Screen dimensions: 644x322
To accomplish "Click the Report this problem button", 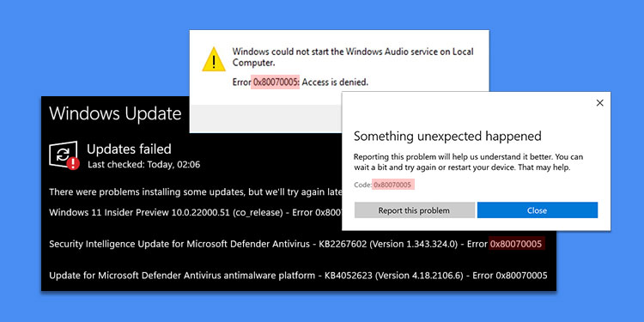I will tap(415, 210).
